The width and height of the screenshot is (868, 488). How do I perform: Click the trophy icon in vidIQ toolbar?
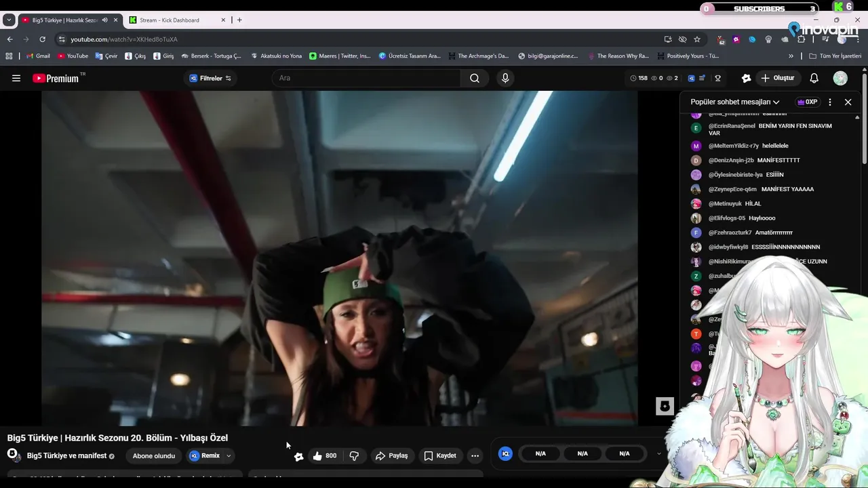coord(717,78)
